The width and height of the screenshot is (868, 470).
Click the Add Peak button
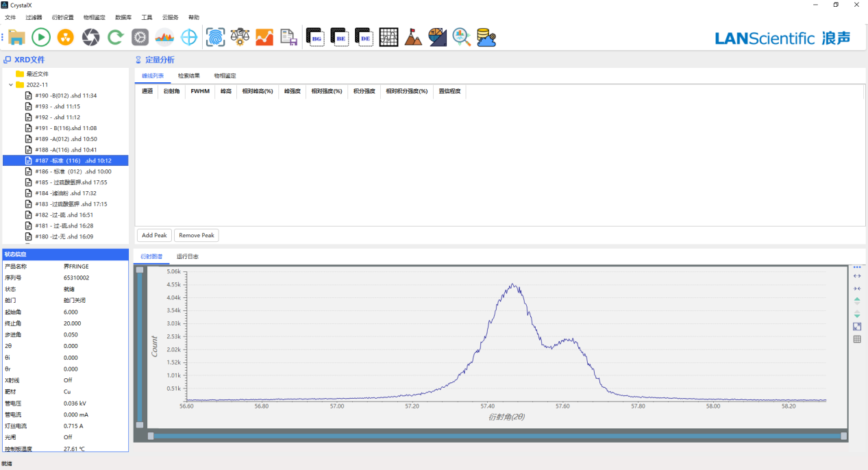[x=154, y=236]
